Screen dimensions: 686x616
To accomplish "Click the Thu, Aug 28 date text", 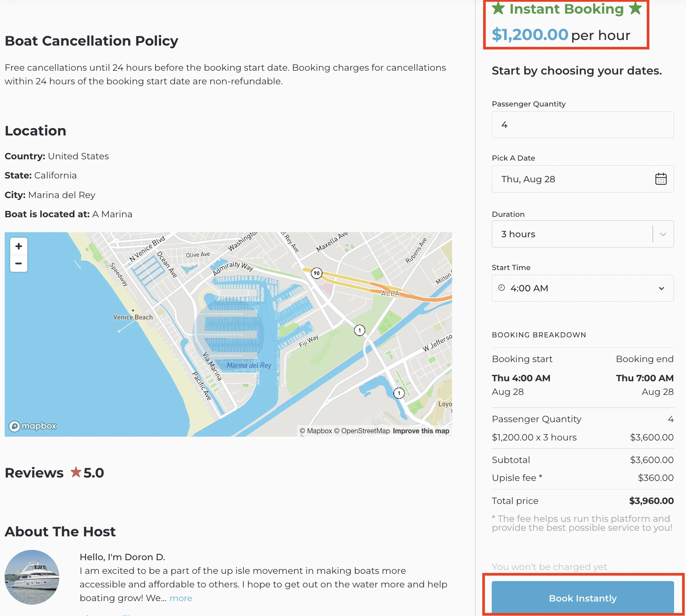I will click(527, 179).
